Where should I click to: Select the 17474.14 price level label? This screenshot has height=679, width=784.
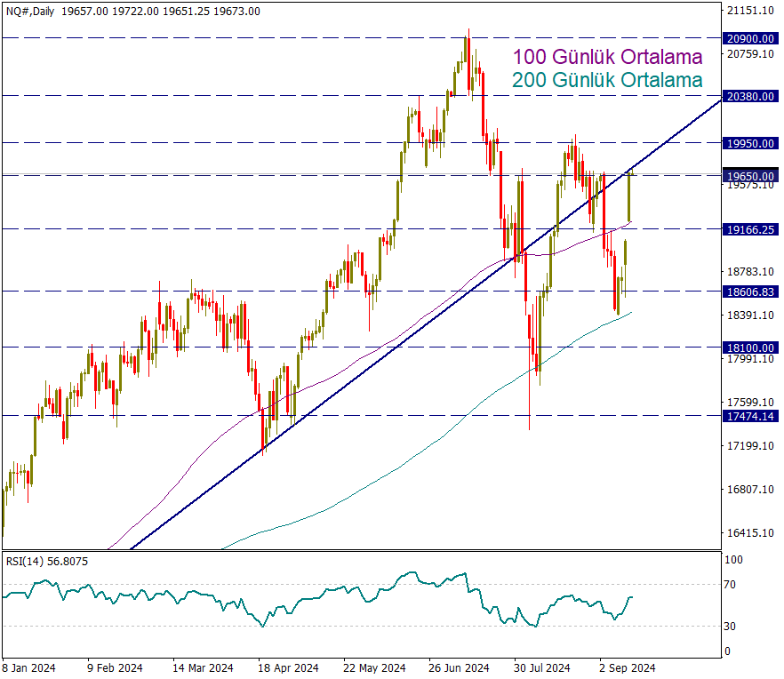(750, 416)
